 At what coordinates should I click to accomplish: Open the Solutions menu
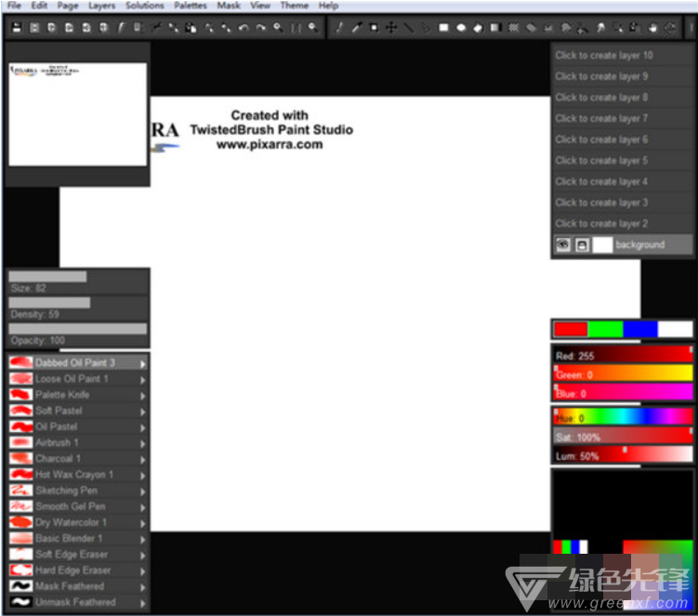(x=145, y=6)
